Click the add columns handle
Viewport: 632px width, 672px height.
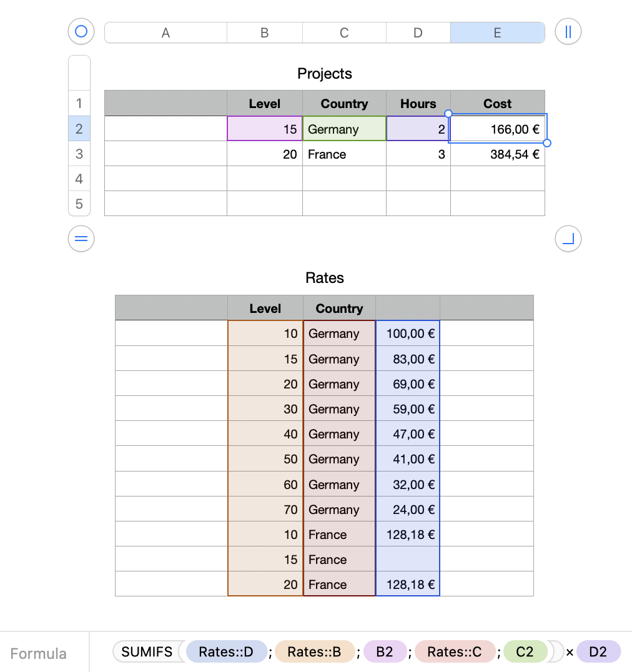[x=568, y=32]
